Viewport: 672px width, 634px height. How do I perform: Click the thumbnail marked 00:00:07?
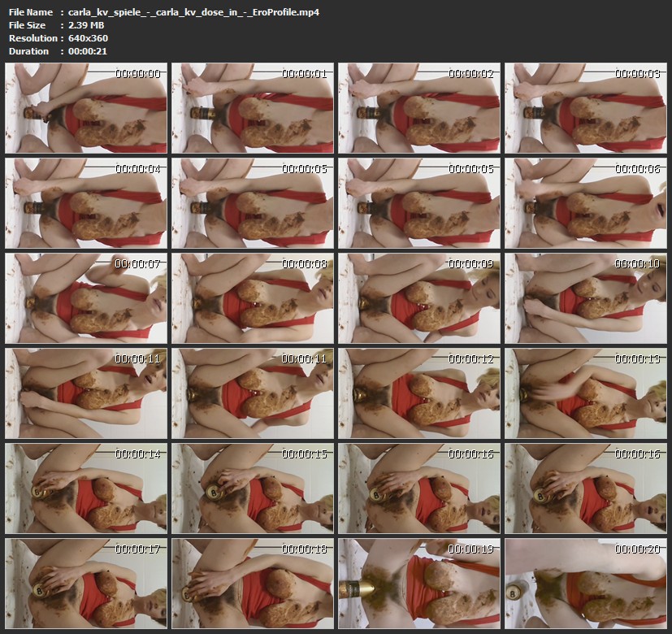(x=86, y=297)
